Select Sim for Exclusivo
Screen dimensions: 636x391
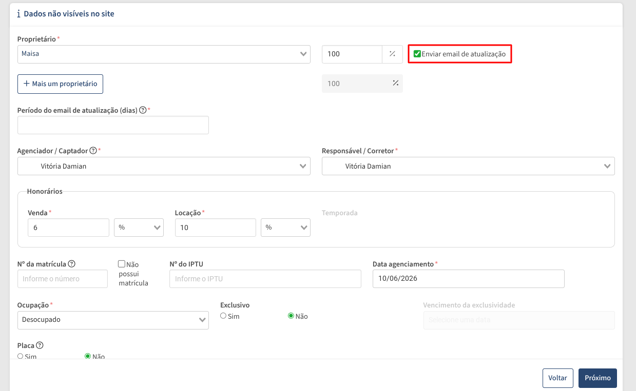(x=223, y=316)
